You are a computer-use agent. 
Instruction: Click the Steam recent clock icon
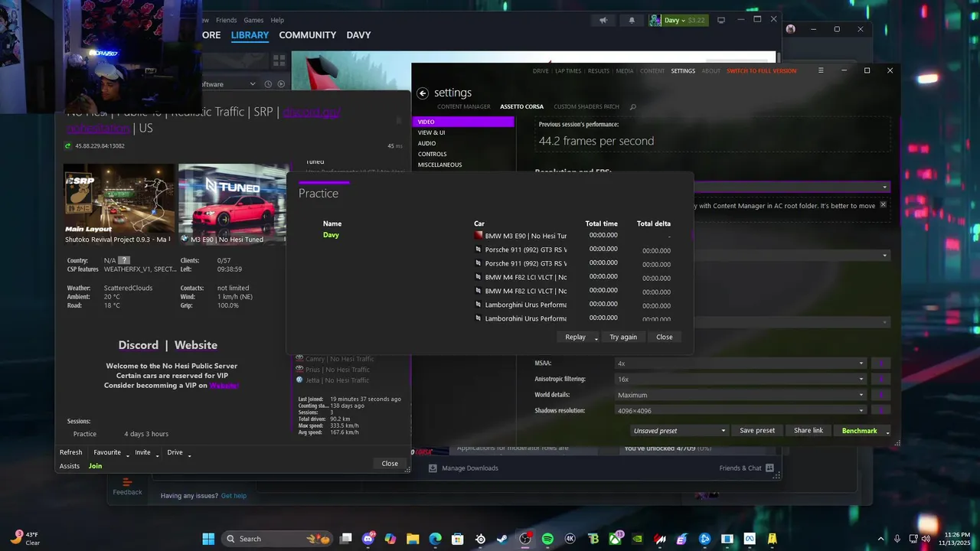(x=268, y=84)
